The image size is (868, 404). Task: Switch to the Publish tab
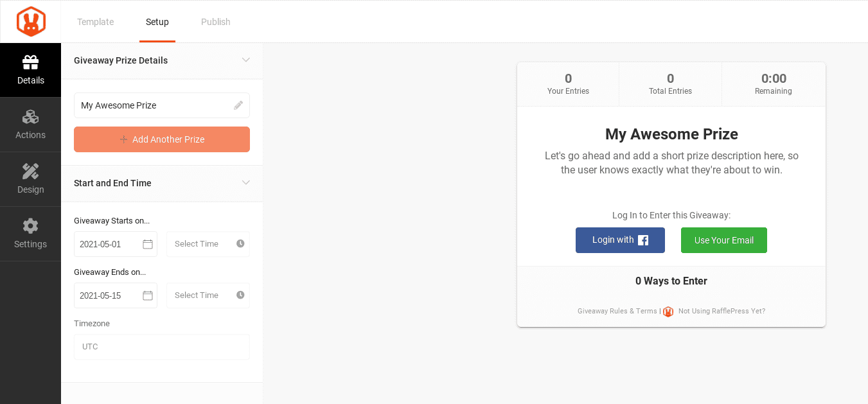coord(215,21)
